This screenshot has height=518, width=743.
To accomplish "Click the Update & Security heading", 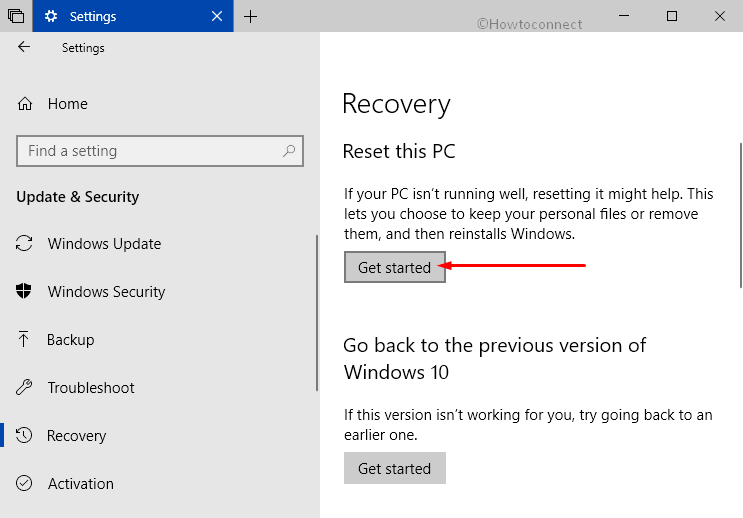I will (x=78, y=197).
